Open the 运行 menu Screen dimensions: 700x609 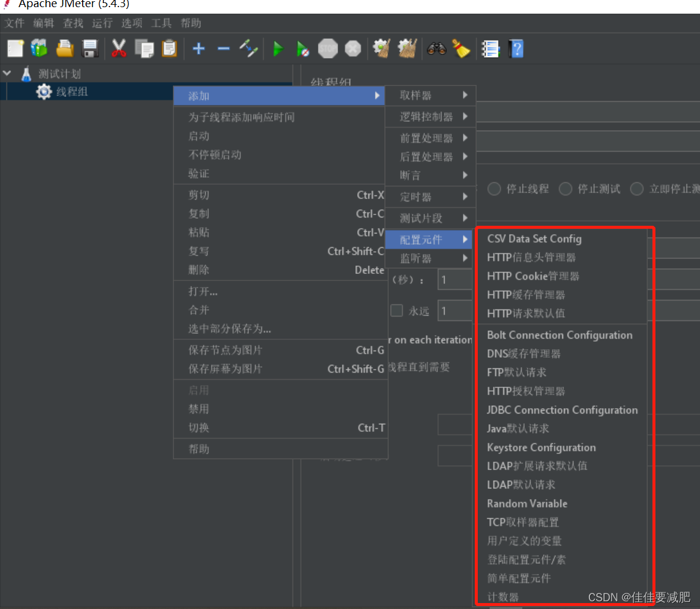point(102,23)
